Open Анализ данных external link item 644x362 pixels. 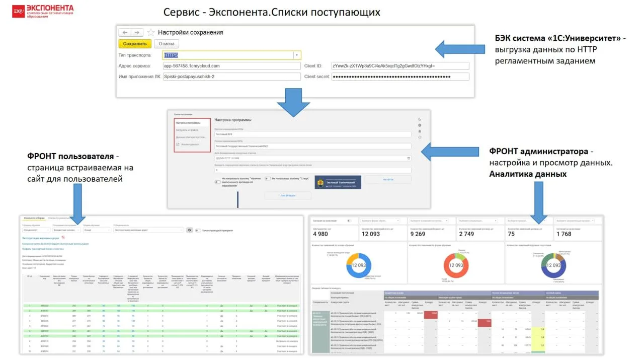[x=188, y=144]
